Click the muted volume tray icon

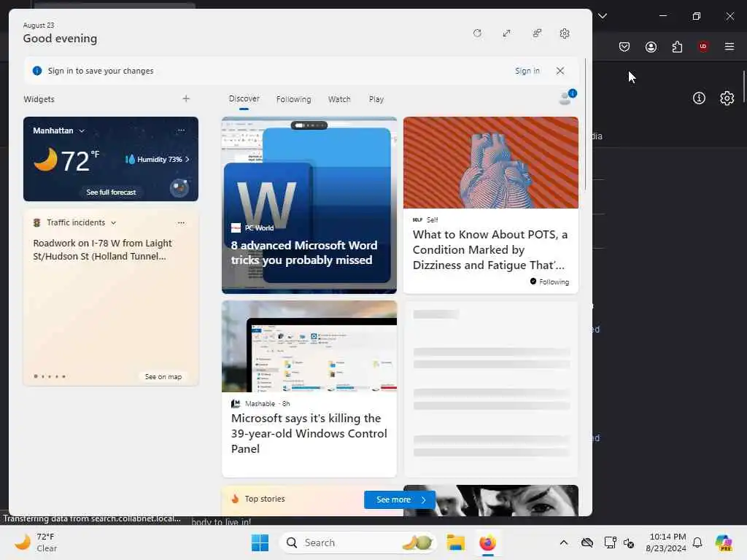pyautogui.click(x=629, y=542)
